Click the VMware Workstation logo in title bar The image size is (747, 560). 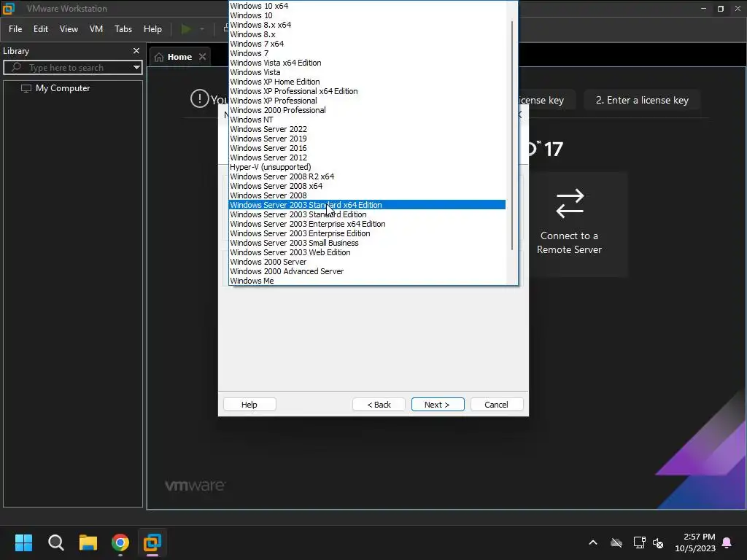pos(9,9)
